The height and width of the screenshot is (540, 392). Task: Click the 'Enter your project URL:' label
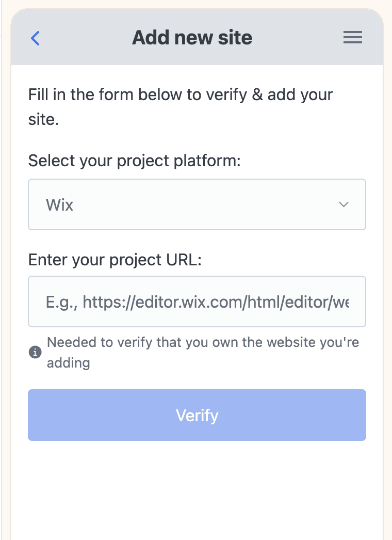click(115, 259)
